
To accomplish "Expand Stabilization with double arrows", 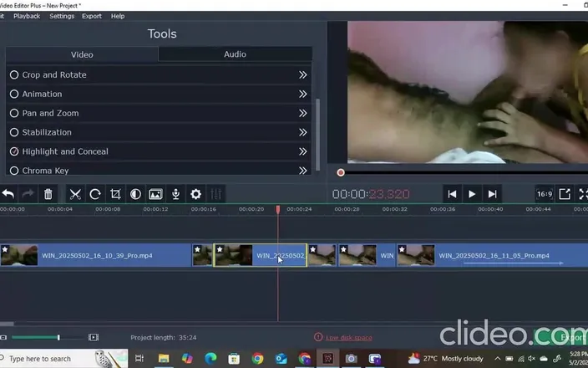I will [x=302, y=132].
